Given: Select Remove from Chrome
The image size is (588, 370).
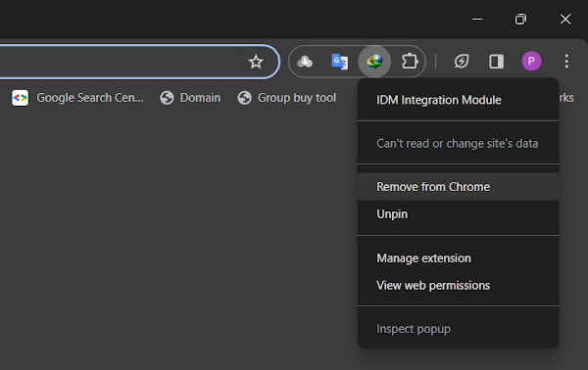Looking at the screenshot, I should tap(459, 187).
